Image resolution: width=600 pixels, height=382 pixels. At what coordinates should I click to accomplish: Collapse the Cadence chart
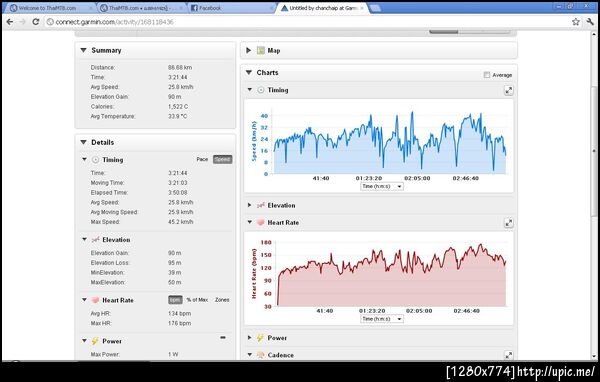click(250, 355)
